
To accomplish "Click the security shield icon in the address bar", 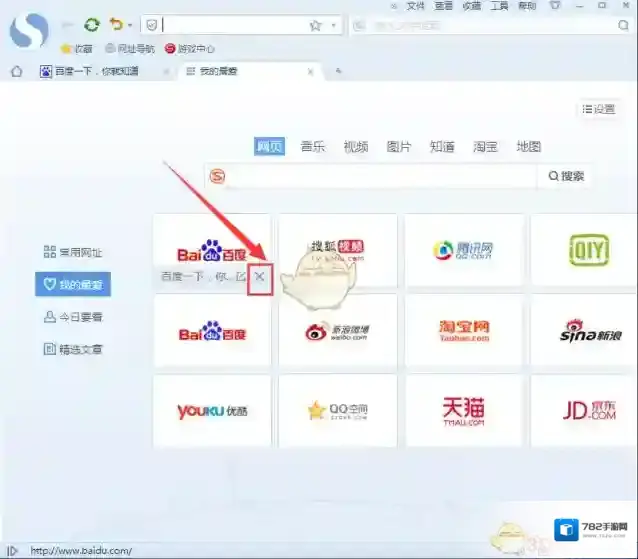I will [x=152, y=25].
